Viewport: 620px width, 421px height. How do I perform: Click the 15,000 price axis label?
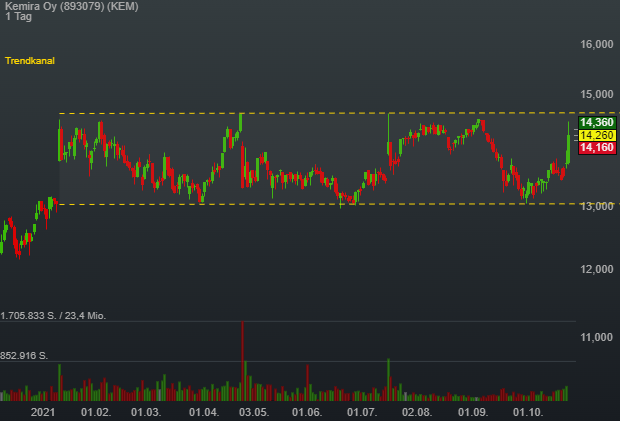coord(597,94)
